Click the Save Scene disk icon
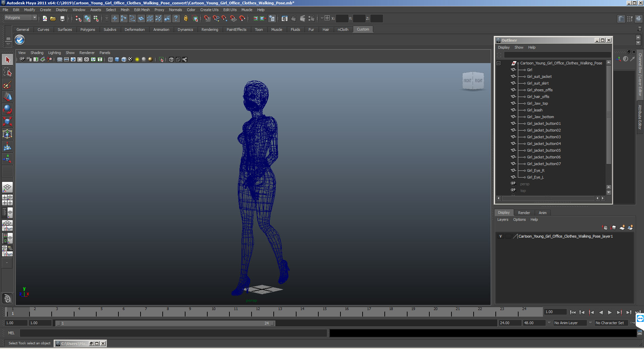This screenshot has width=644, height=349. coord(62,18)
